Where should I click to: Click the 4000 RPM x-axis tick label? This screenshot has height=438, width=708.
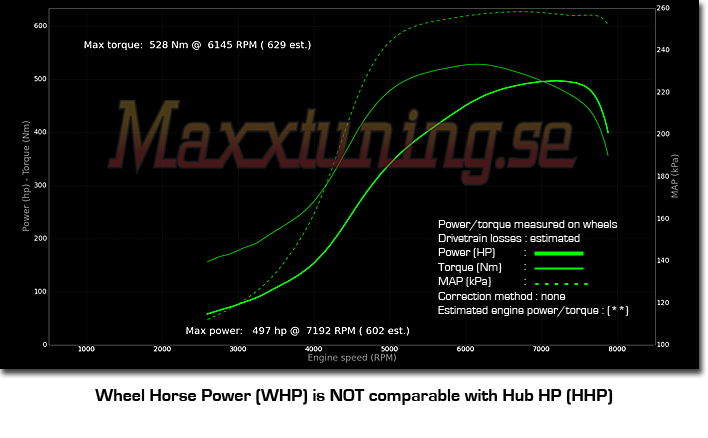pyautogui.click(x=314, y=349)
